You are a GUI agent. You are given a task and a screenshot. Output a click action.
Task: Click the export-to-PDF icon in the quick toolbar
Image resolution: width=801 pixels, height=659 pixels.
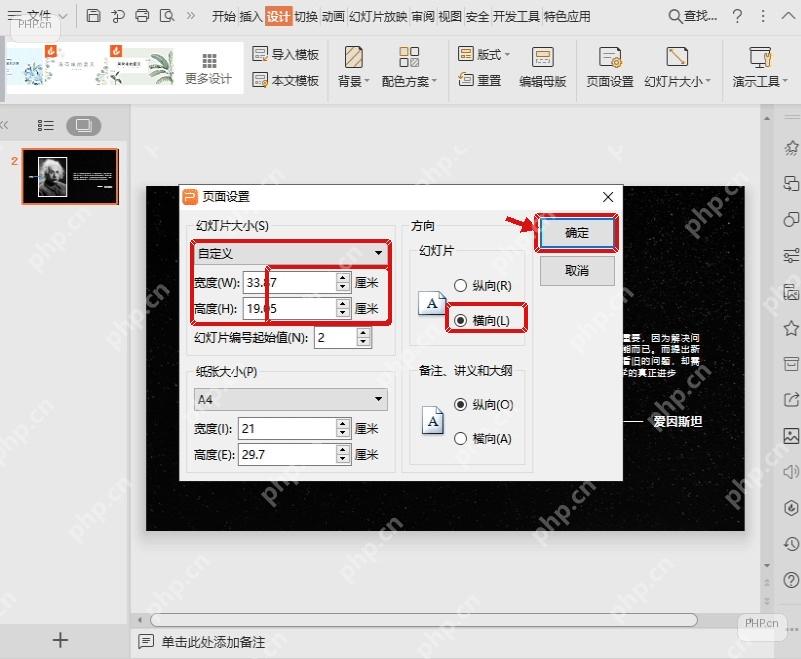click(117, 16)
